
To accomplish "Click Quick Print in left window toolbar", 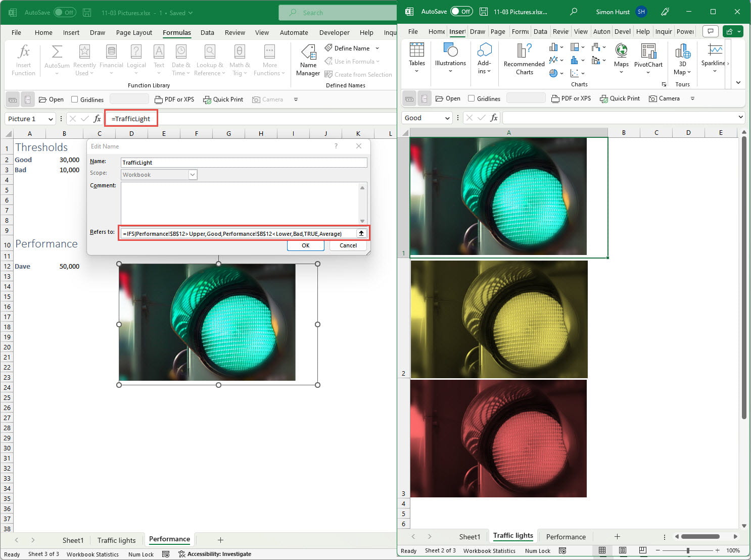I will coord(223,99).
